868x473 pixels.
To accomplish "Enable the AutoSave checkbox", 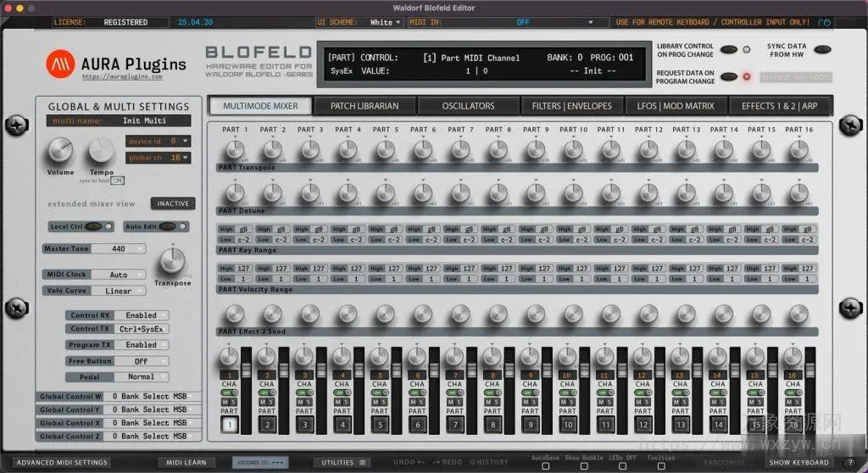I will (546, 466).
